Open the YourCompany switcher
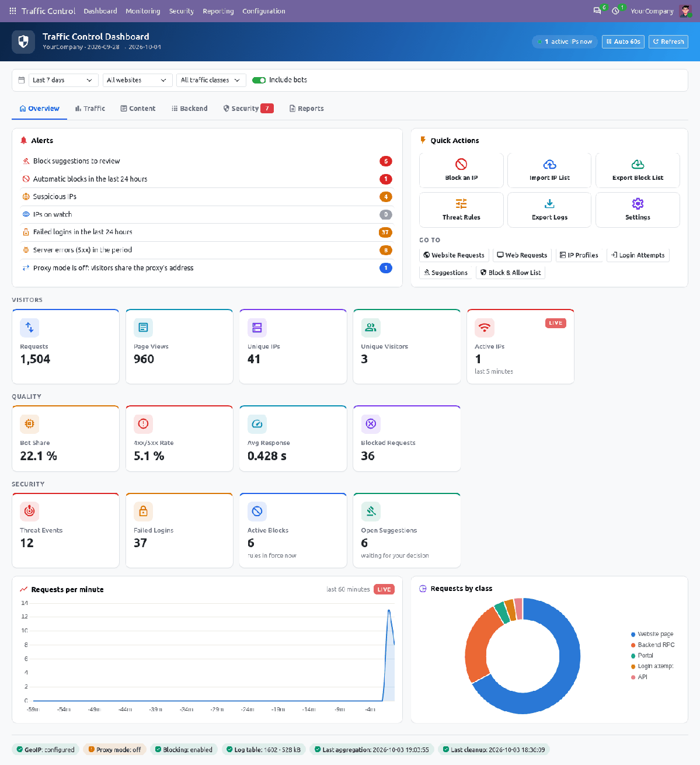 click(x=652, y=11)
